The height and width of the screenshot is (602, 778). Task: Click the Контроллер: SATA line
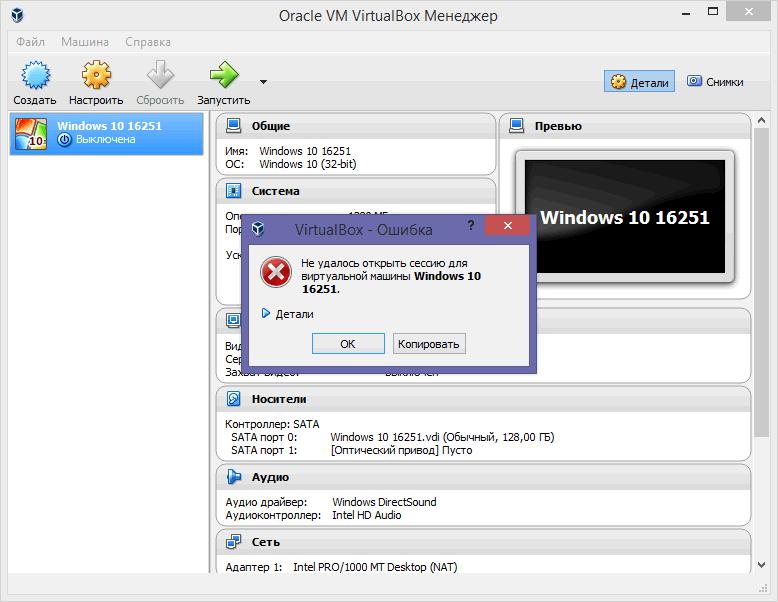tap(272, 424)
